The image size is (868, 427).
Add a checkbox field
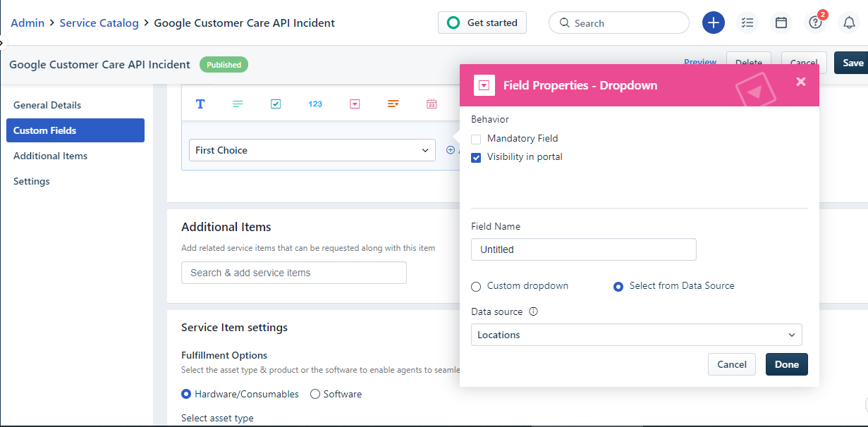tap(276, 104)
